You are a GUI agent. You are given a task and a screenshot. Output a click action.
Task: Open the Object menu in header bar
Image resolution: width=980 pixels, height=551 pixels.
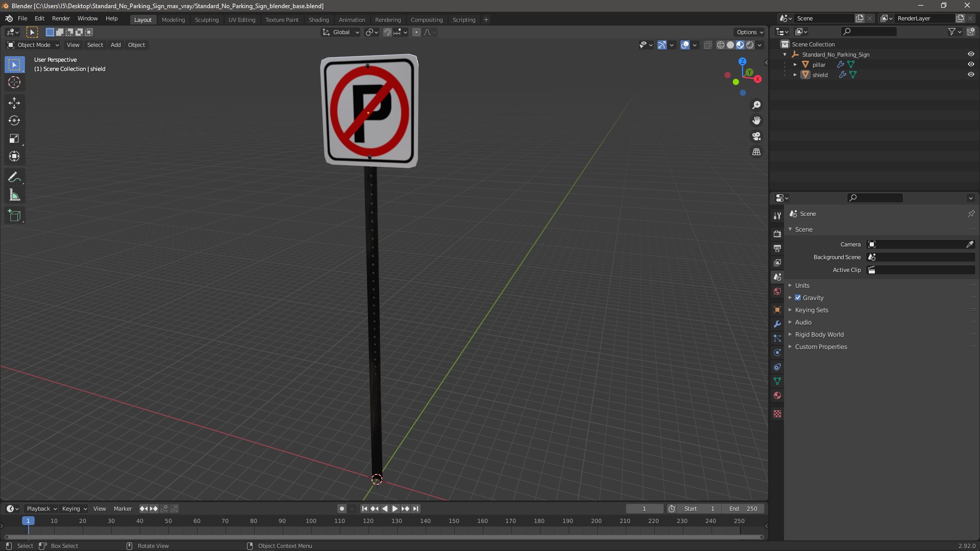(136, 44)
